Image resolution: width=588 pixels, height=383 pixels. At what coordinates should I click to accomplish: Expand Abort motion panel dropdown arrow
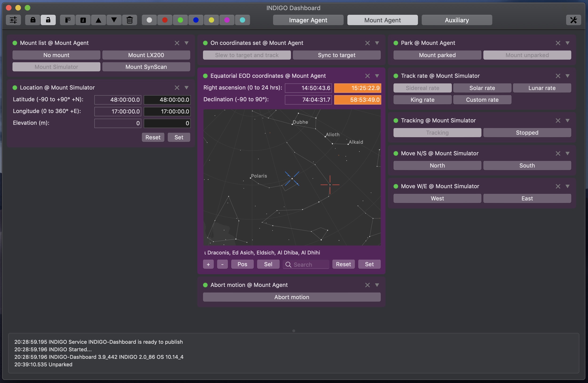[377, 285]
